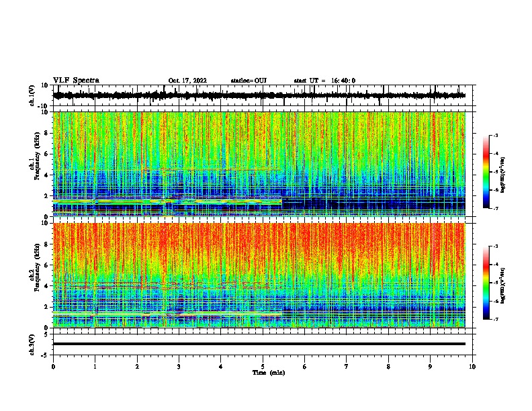
Task: Click the ch.1 spectrogram color scale bar
Action: click(486, 172)
